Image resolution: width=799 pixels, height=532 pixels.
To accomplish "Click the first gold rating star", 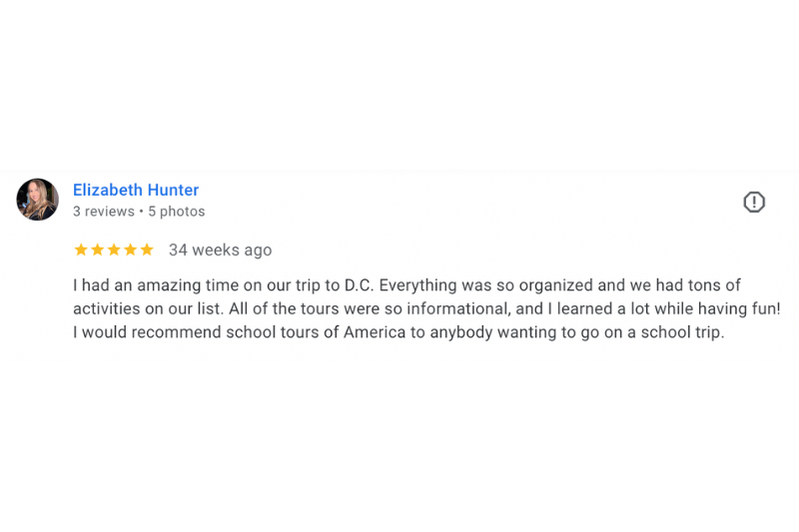I will click(x=81, y=250).
